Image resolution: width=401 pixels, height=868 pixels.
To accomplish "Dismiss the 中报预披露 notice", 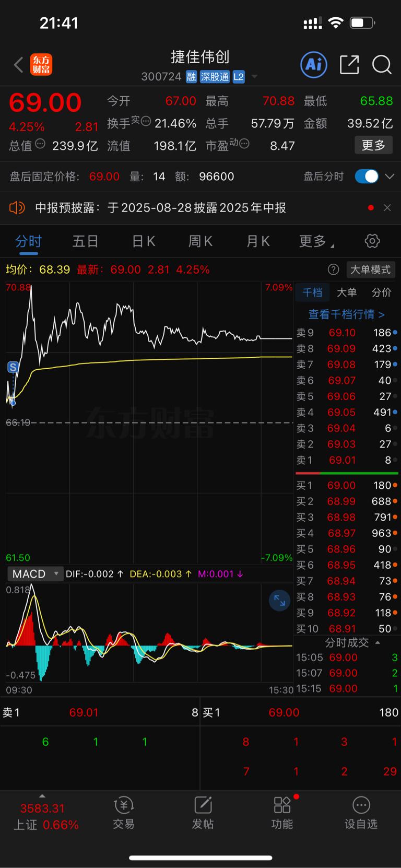I will (387, 208).
